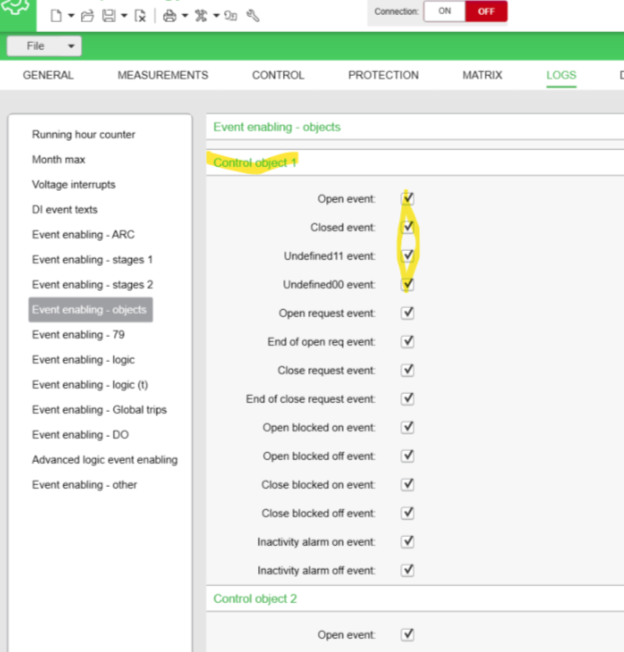624x652 pixels.
Task: Toggle Inactivity alarm off event checkbox
Action: click(407, 570)
